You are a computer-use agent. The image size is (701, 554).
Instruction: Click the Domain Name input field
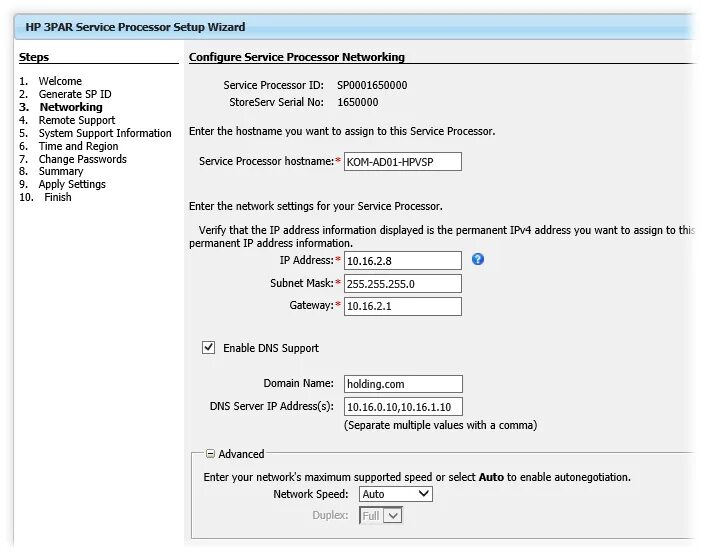pyautogui.click(x=403, y=384)
